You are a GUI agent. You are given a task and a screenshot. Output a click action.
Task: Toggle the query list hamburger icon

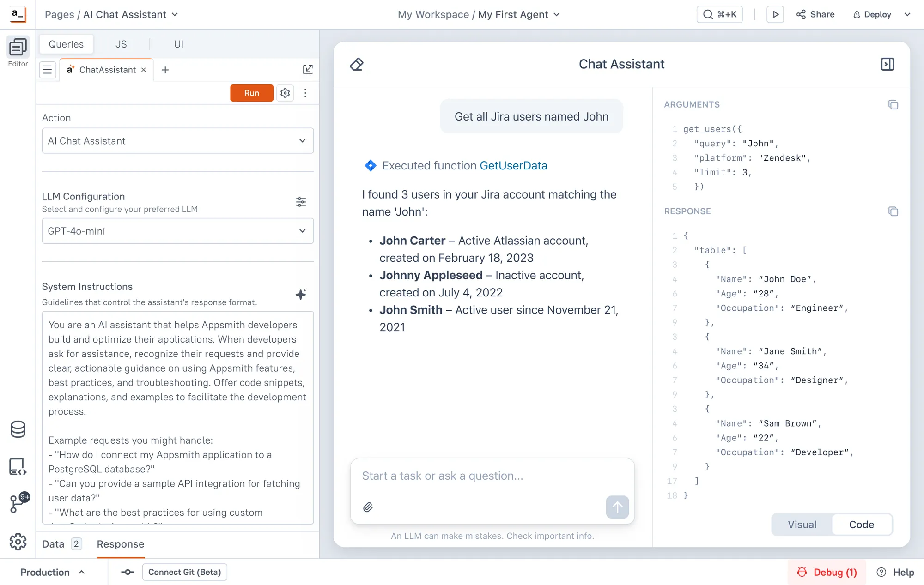tap(47, 70)
